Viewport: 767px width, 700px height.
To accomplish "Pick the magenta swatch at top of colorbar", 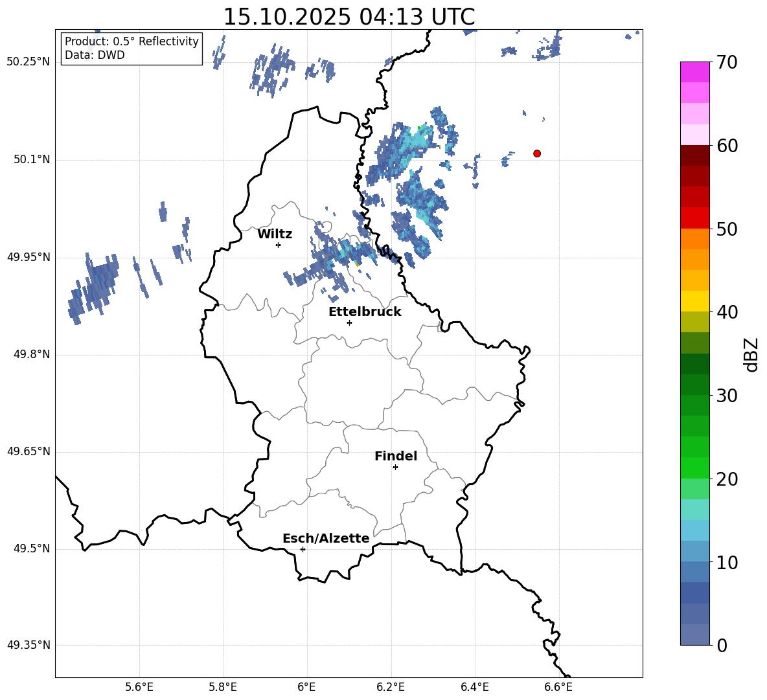I will point(694,72).
